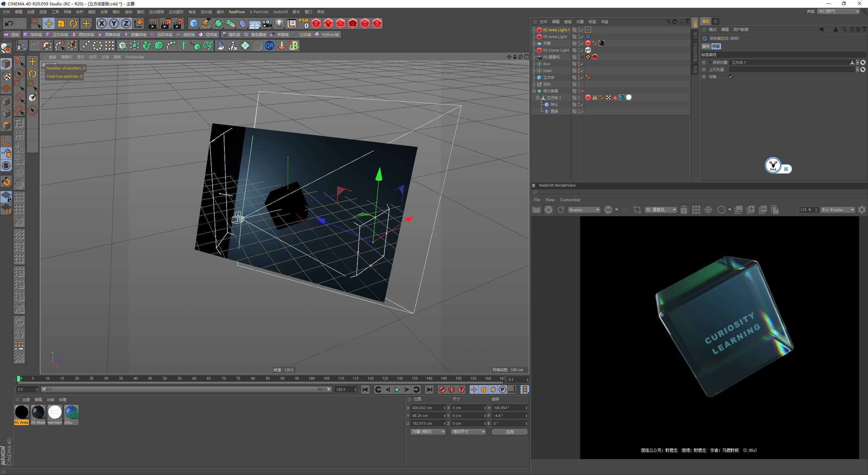Viewport: 868px width, 475px height.
Task: Toggle the RenderView camera lock icon
Action: click(x=684, y=210)
